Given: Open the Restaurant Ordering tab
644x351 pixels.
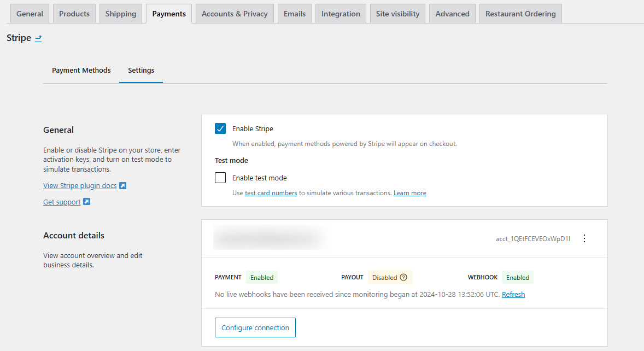Looking at the screenshot, I should coord(520,13).
